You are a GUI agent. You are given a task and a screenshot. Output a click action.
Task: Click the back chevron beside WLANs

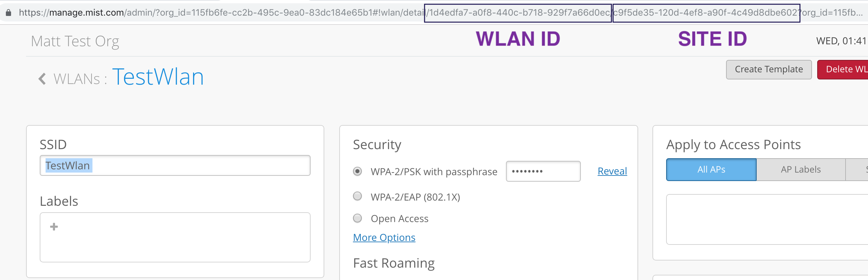[42, 79]
